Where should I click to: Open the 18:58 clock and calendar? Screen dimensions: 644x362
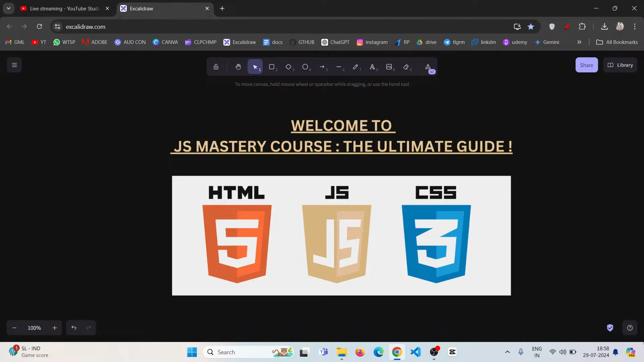(x=596, y=352)
